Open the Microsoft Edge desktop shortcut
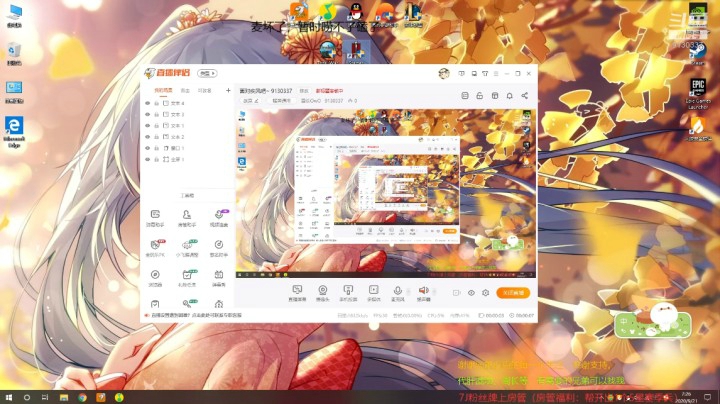 [14, 132]
